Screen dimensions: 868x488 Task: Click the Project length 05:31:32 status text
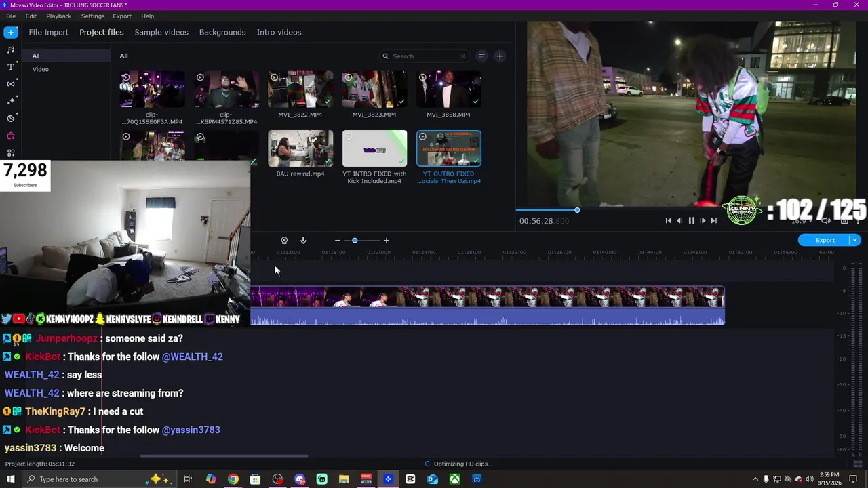pyautogui.click(x=40, y=464)
